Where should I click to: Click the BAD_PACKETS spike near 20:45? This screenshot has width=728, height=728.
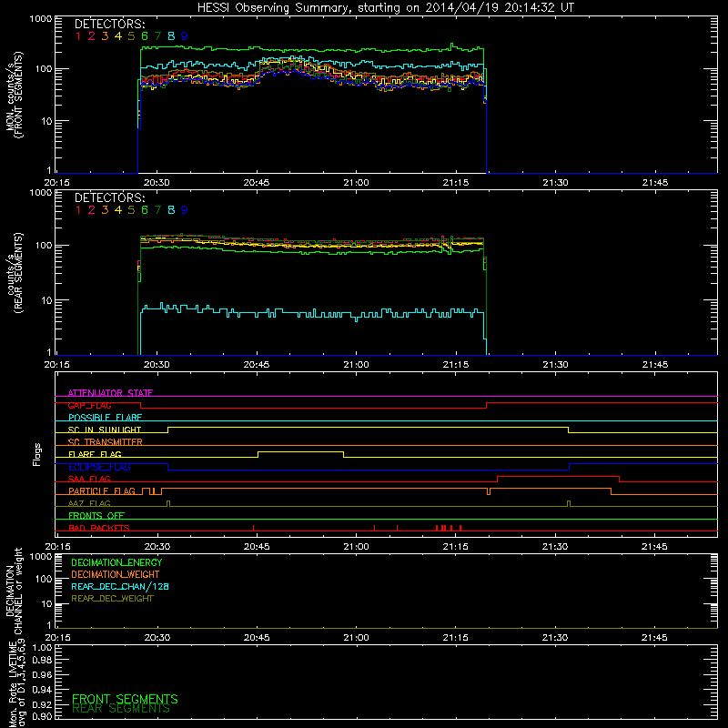click(254, 528)
